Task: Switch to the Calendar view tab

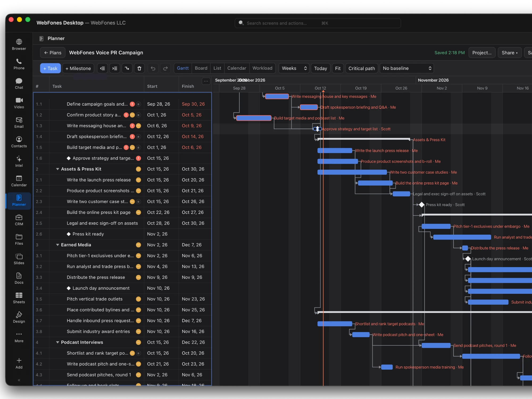Action: click(x=237, y=68)
